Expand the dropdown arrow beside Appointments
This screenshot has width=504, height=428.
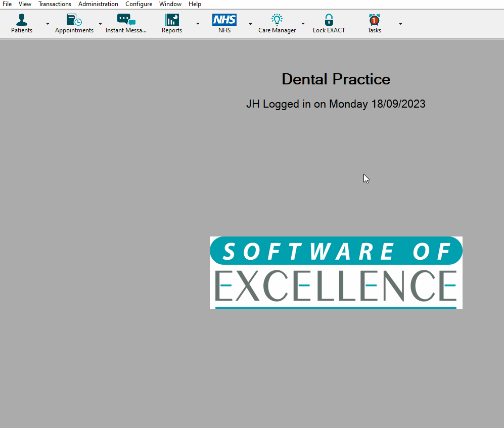point(100,24)
